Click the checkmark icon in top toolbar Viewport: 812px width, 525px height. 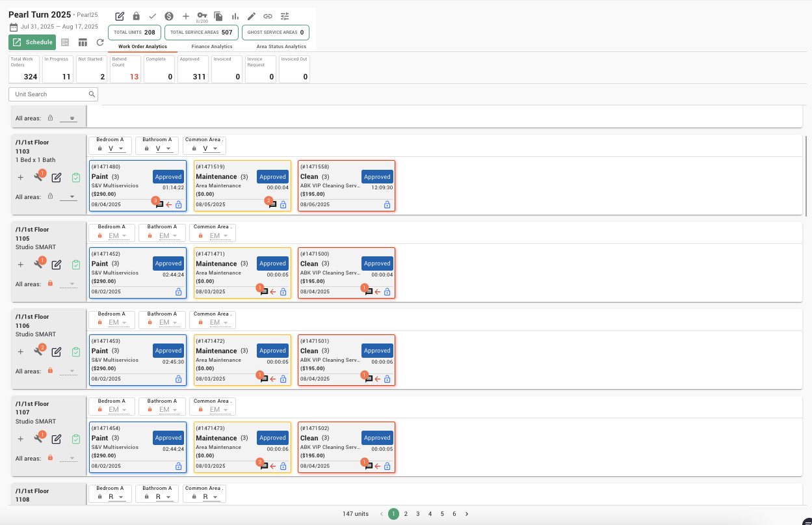[153, 16]
